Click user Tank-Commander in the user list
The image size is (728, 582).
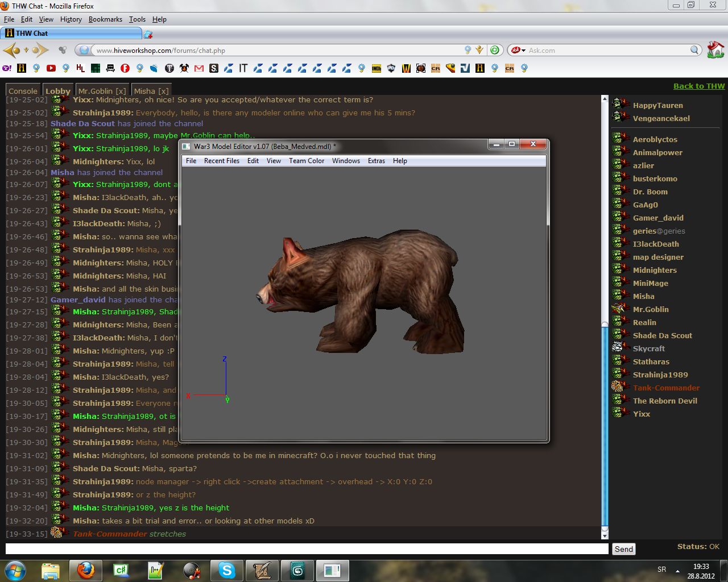666,388
